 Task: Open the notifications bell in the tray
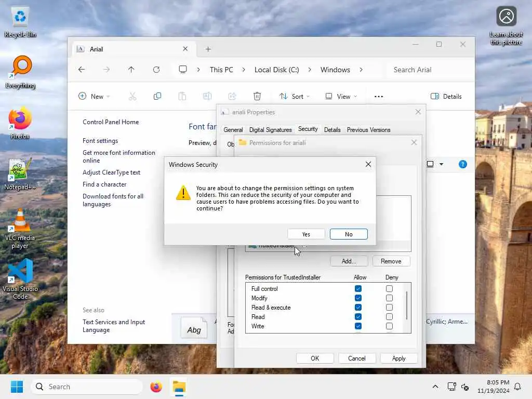tap(517, 387)
